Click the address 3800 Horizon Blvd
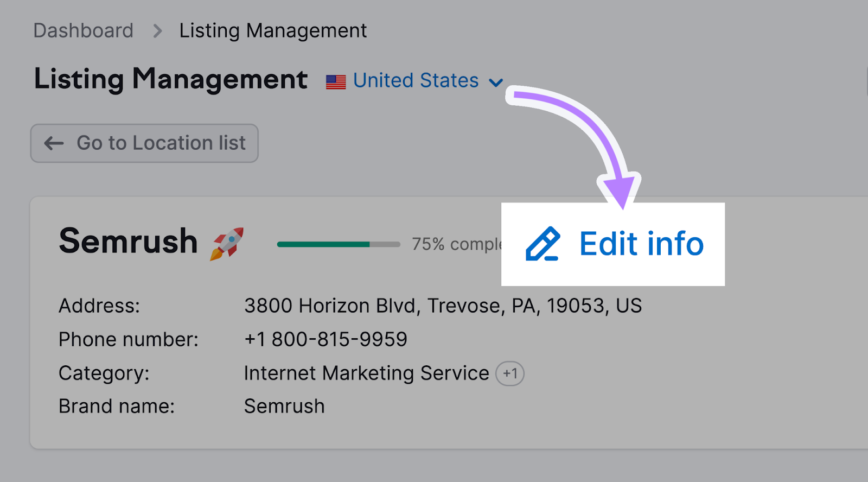This screenshot has width=868, height=482. [x=443, y=306]
